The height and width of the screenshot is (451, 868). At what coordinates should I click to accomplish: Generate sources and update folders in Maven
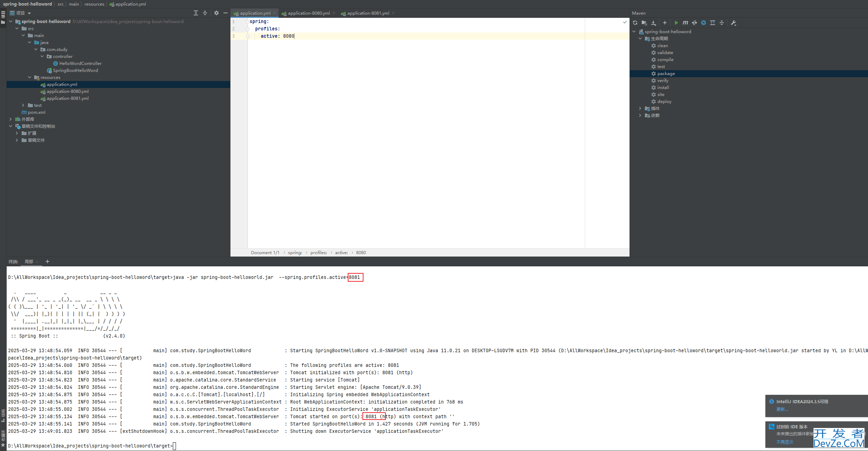[644, 23]
